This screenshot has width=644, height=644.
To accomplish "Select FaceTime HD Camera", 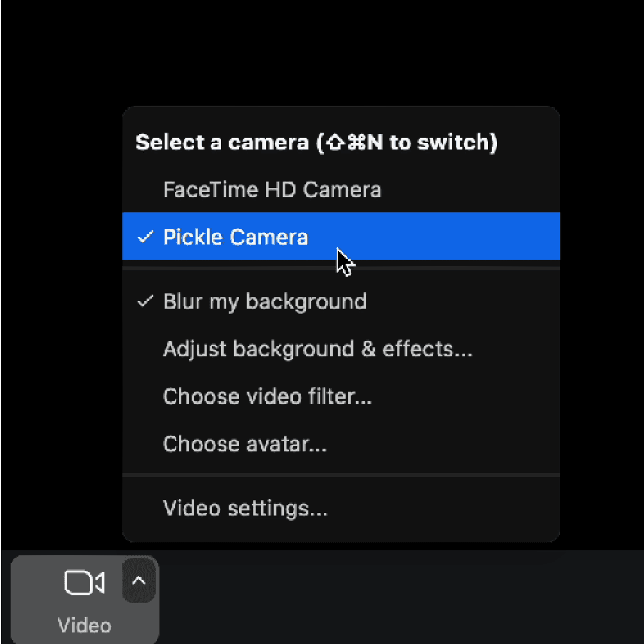I will click(341, 189).
